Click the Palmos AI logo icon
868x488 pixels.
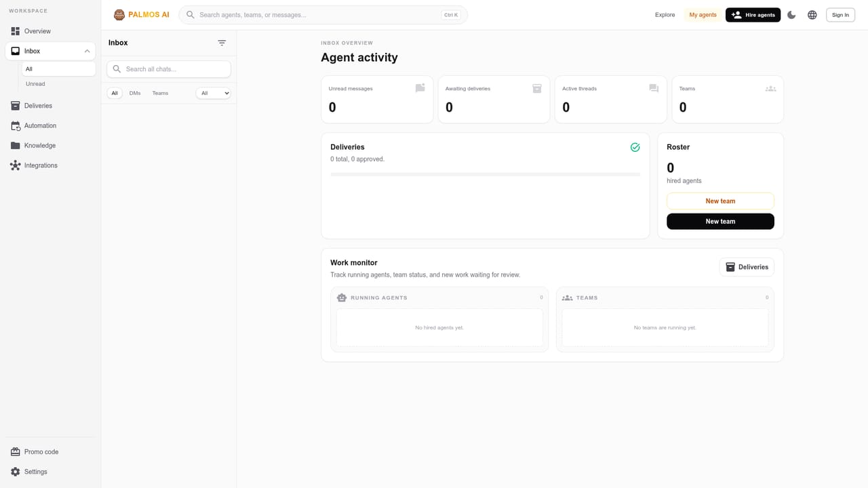click(119, 15)
